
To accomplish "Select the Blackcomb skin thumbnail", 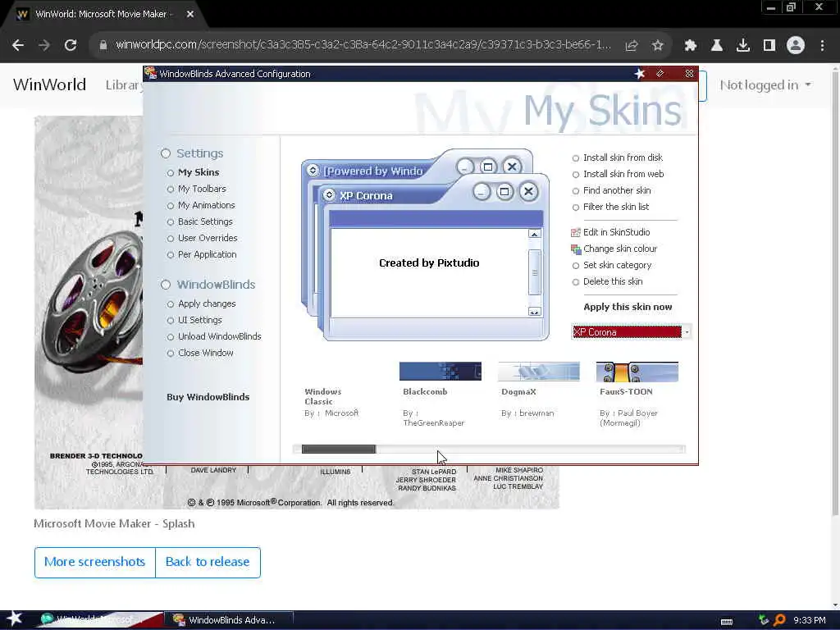I will [441, 372].
